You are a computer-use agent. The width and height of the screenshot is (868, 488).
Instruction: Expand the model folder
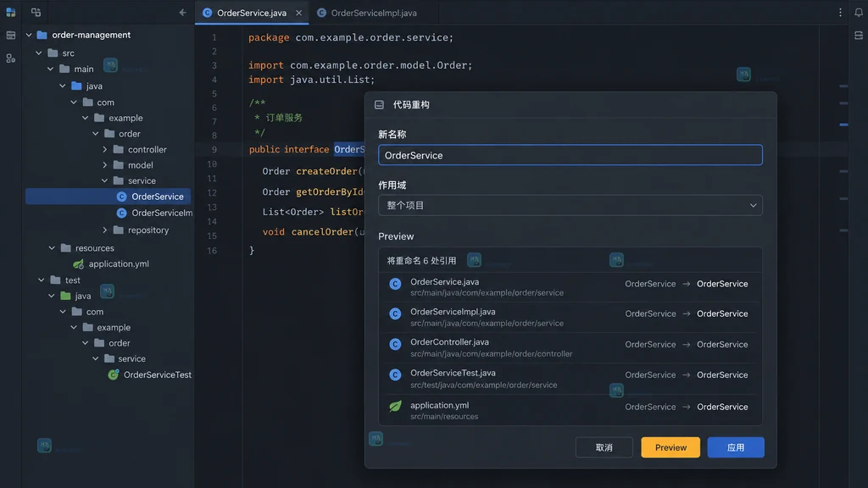coord(104,165)
